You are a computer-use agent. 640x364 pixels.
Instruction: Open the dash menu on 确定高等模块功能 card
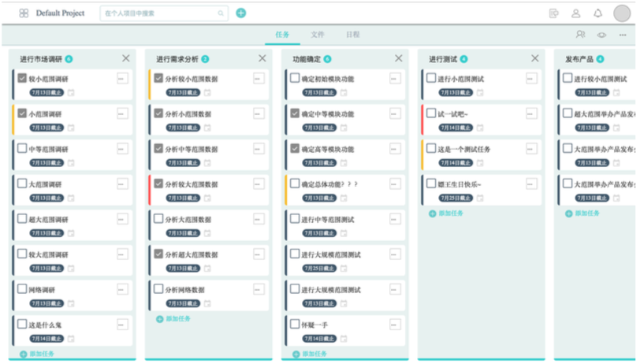[395, 149]
